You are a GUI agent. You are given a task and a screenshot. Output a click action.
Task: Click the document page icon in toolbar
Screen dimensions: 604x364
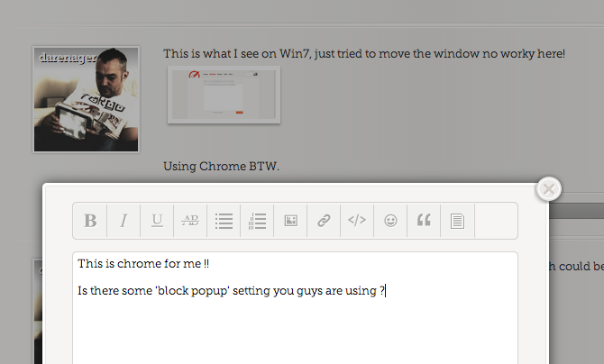457,221
